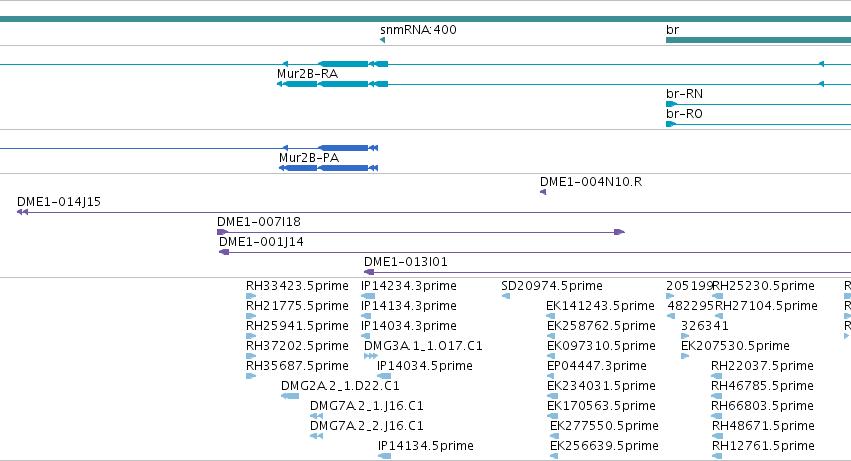851x461 pixels.
Task: Select the EK207530.5prime EST arrow
Action: (x=685, y=357)
